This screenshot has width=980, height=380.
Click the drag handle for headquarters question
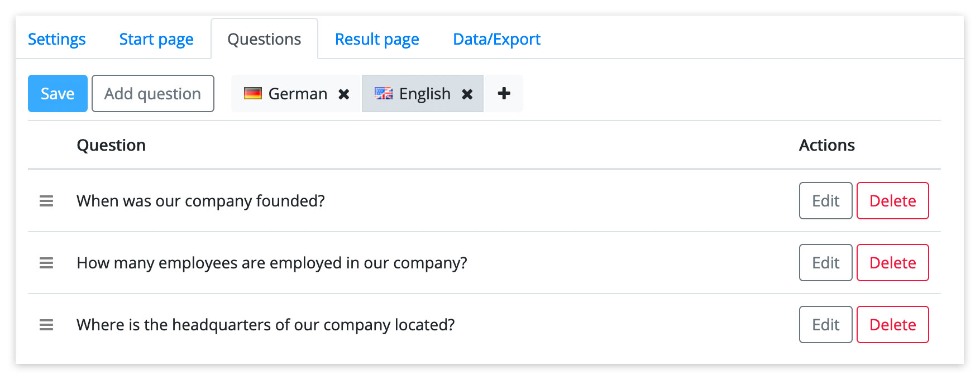(46, 325)
